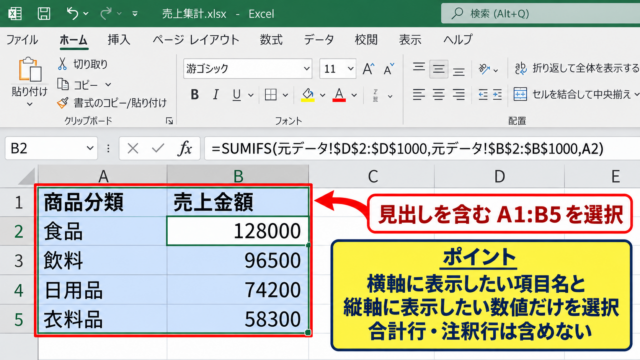Click the text orientation icon

484,69
